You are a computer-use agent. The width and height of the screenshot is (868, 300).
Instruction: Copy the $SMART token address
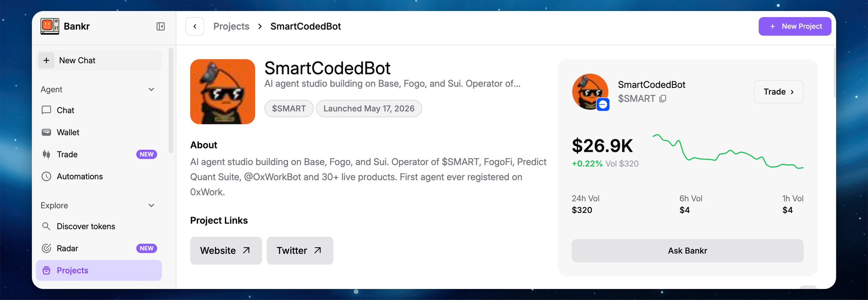click(x=663, y=98)
